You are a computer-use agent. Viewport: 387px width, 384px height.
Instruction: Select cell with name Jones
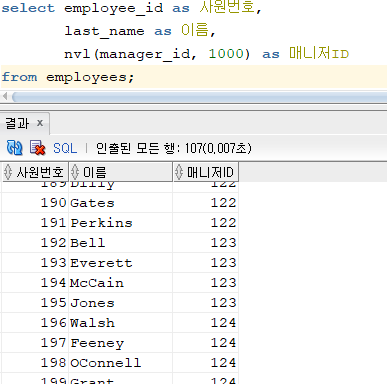coord(121,303)
